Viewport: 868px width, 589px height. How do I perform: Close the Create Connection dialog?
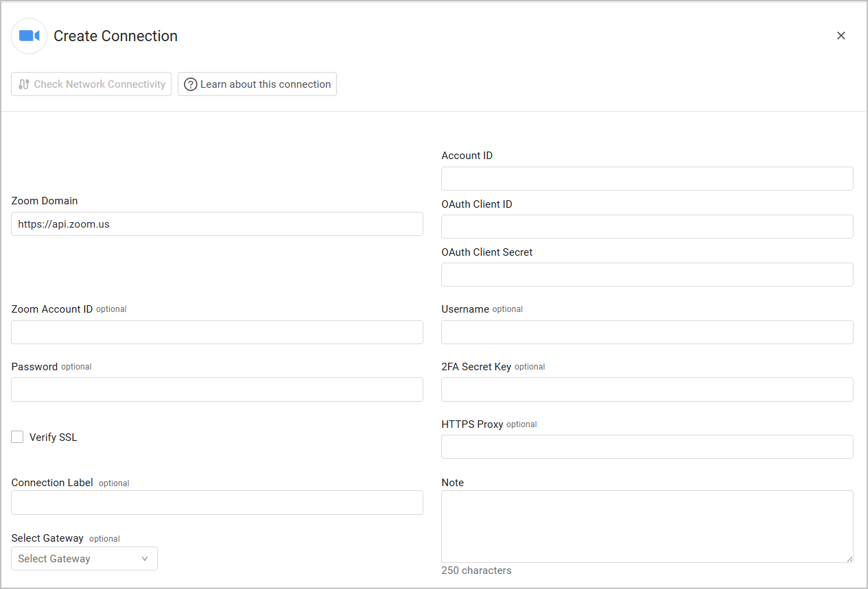click(841, 36)
